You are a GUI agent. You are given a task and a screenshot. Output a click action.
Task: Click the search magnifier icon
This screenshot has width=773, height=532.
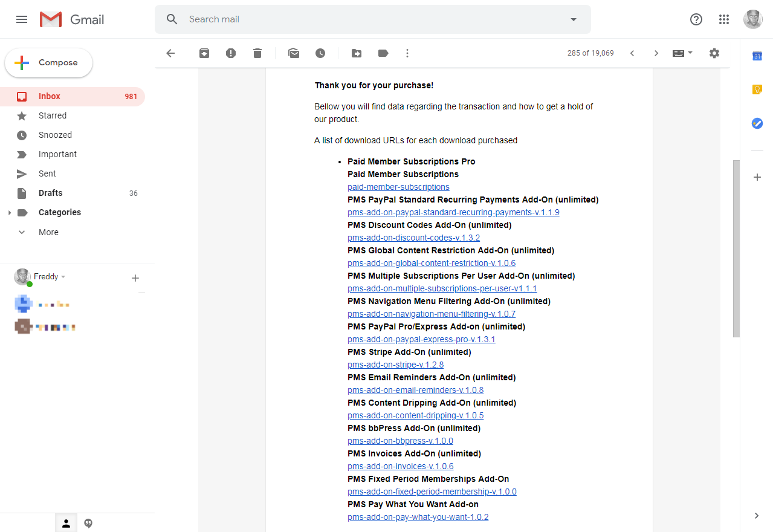[x=172, y=19]
